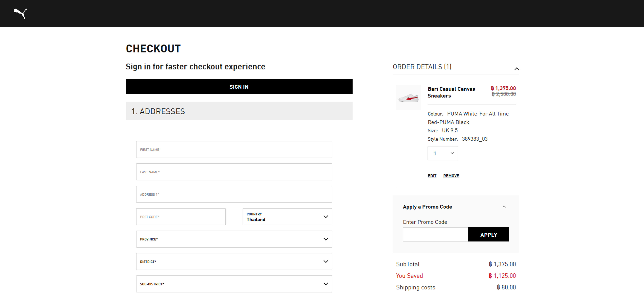Click the EDIT link for the sneakers

tap(432, 176)
